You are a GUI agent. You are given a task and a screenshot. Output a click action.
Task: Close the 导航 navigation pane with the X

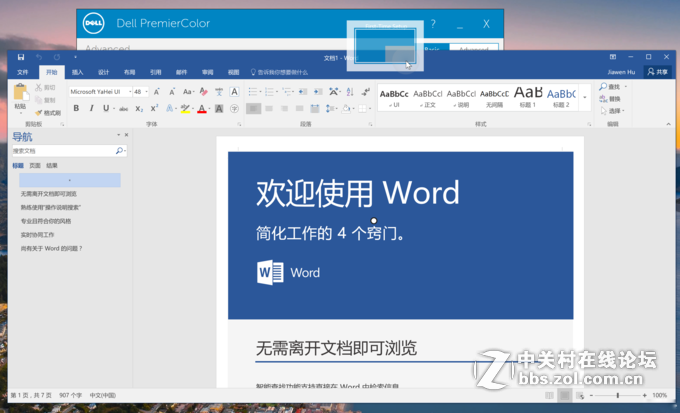[x=126, y=135]
